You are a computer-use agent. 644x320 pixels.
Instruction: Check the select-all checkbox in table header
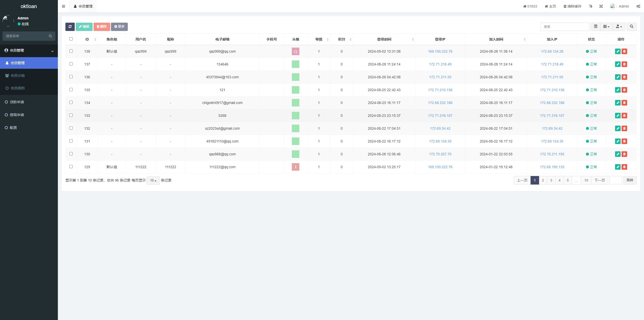(x=71, y=39)
